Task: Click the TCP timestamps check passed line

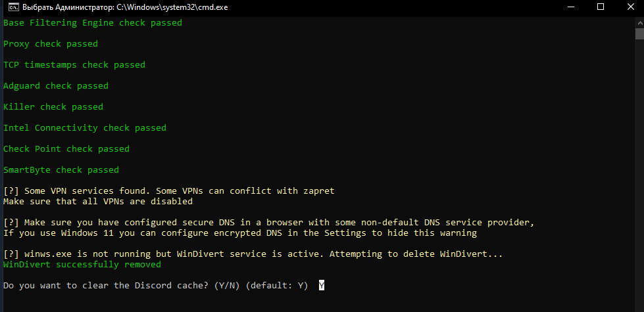Action: pyautogui.click(x=74, y=65)
